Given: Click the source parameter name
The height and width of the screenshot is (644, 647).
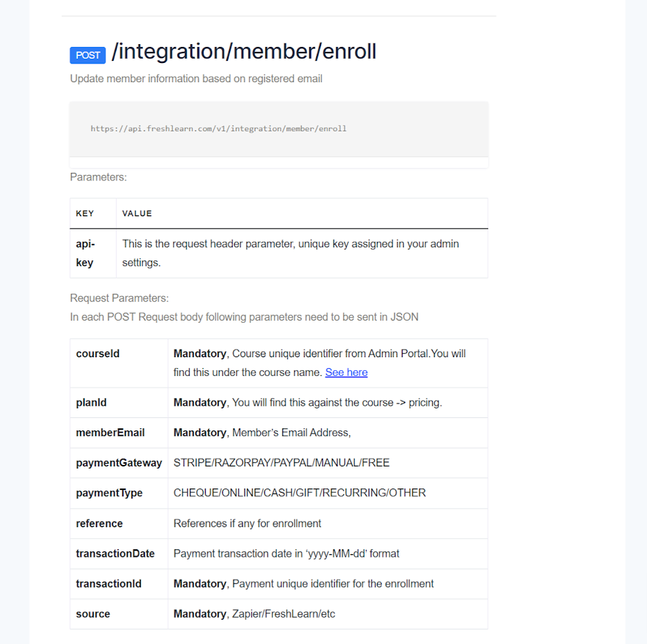Looking at the screenshot, I should 93,614.
